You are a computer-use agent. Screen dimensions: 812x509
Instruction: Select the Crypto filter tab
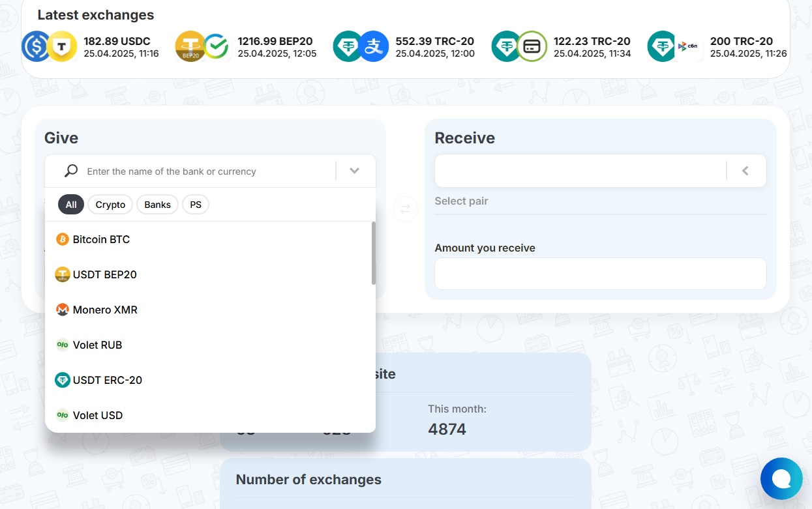coord(110,205)
